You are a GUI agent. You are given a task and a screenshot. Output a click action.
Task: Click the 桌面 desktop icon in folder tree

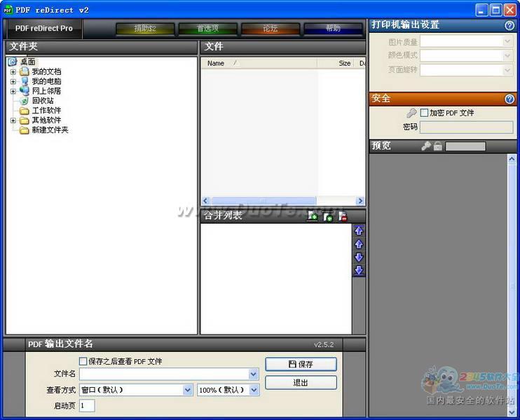coord(13,62)
